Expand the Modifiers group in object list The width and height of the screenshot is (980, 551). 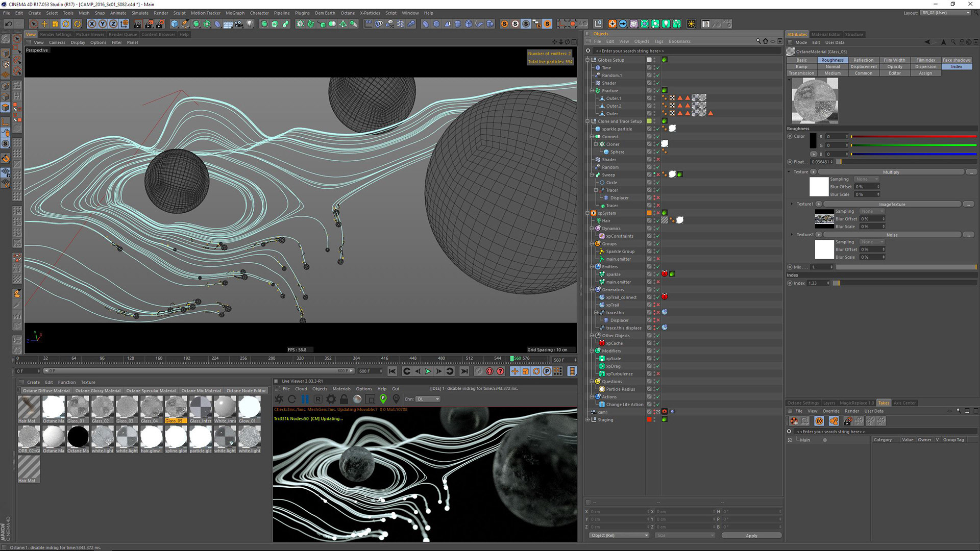click(x=592, y=350)
